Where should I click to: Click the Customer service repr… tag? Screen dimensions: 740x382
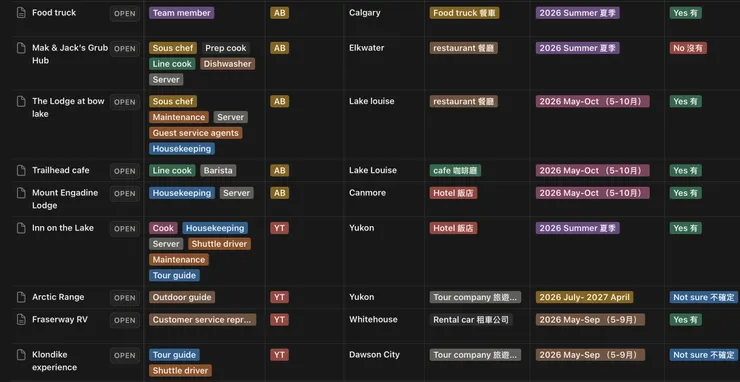(x=202, y=320)
